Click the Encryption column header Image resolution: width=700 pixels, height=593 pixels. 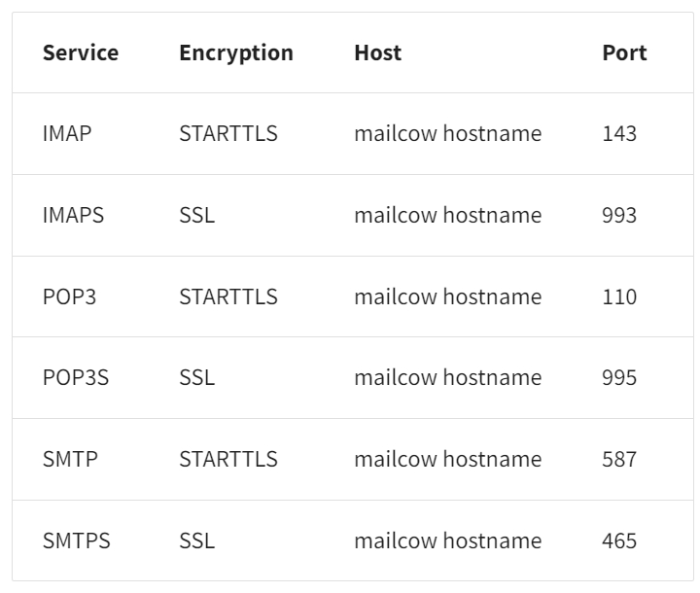pos(235,52)
